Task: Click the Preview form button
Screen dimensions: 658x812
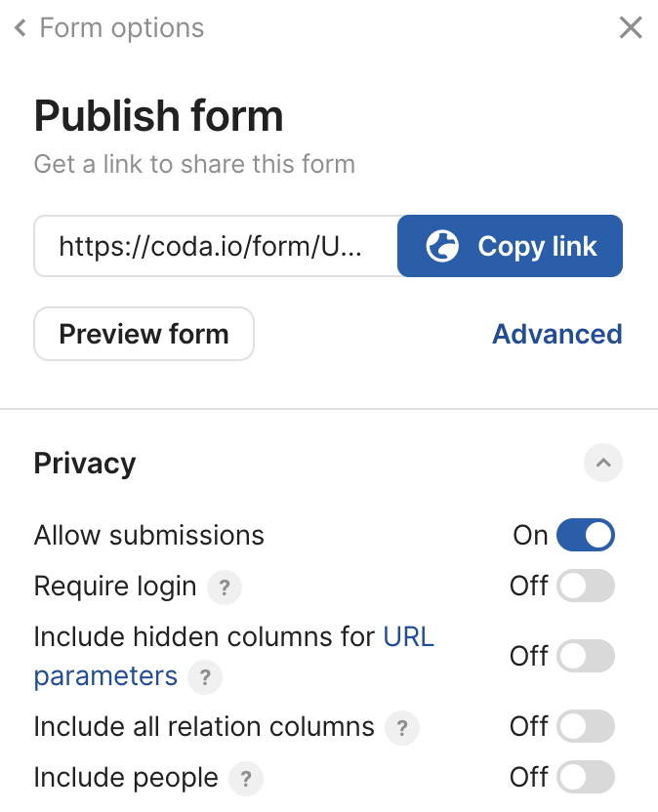Action: tap(144, 334)
